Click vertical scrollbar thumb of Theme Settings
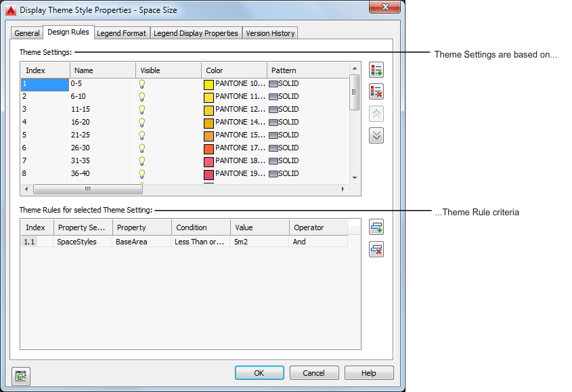The image size is (572, 392). click(354, 92)
